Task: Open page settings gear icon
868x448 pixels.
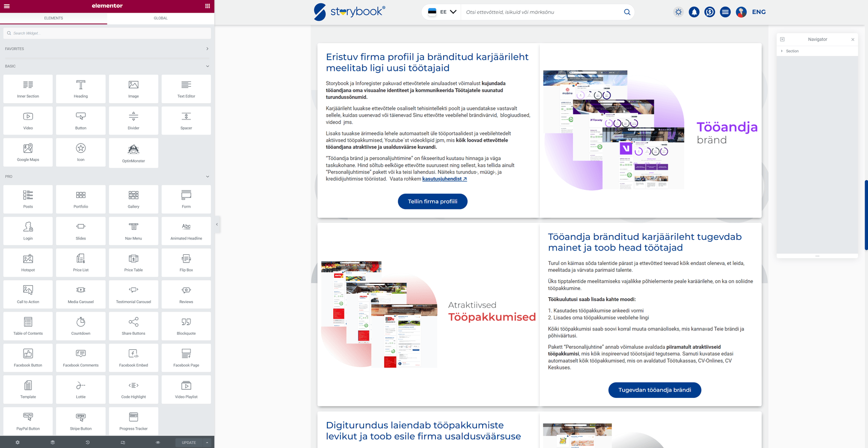Action: pyautogui.click(x=17, y=442)
